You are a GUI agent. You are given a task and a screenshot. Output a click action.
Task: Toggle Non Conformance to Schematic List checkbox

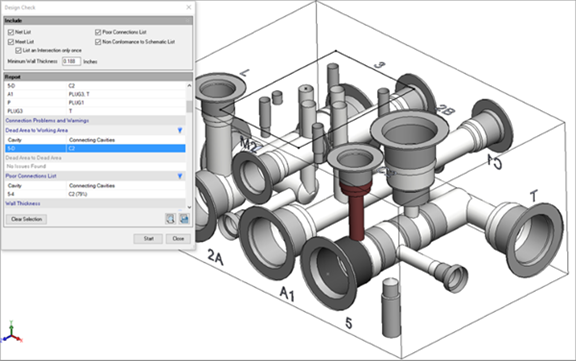click(98, 42)
